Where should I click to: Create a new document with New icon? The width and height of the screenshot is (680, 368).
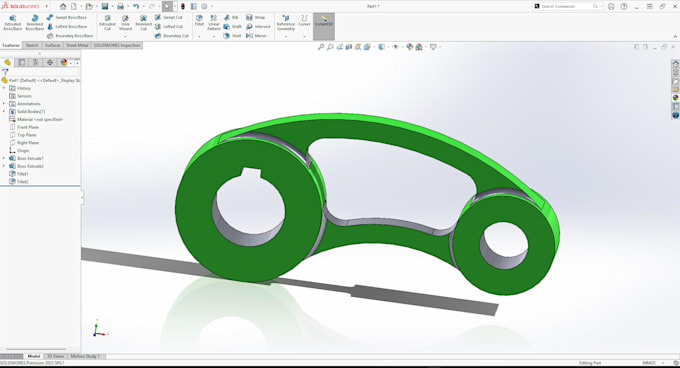74,6
